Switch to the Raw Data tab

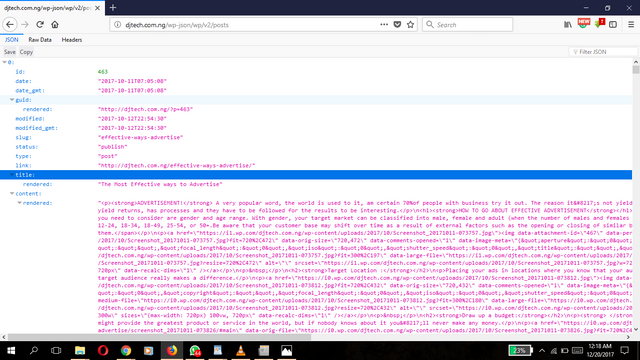(40, 40)
